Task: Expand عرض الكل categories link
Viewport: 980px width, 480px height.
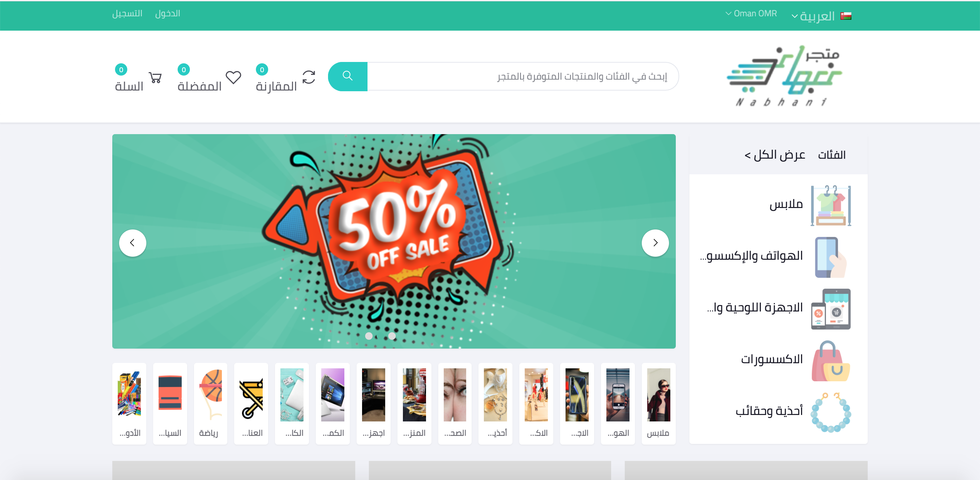Action: pos(774,155)
